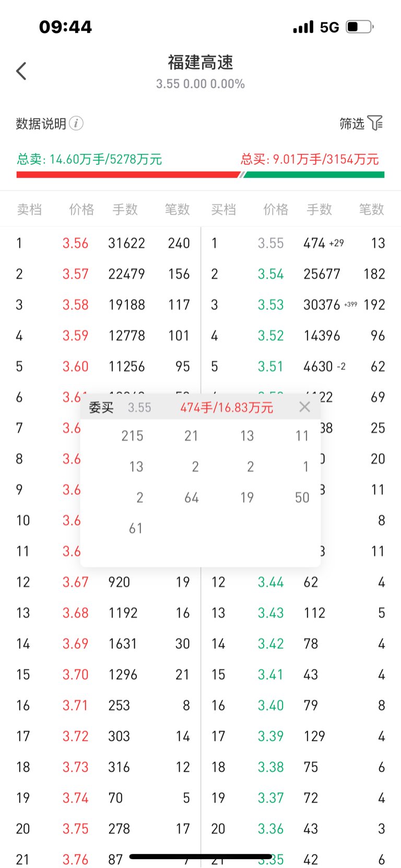Select sell price 3.71
This screenshot has height=868, width=401.
(x=76, y=706)
